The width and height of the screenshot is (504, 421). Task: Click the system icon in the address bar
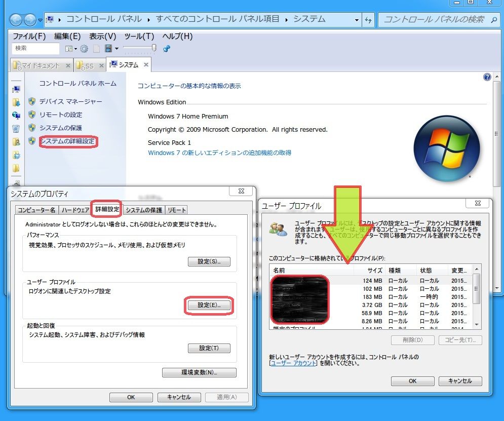point(50,20)
